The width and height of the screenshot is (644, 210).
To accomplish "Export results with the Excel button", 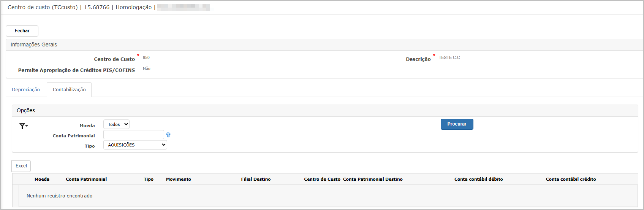I will coord(21,166).
